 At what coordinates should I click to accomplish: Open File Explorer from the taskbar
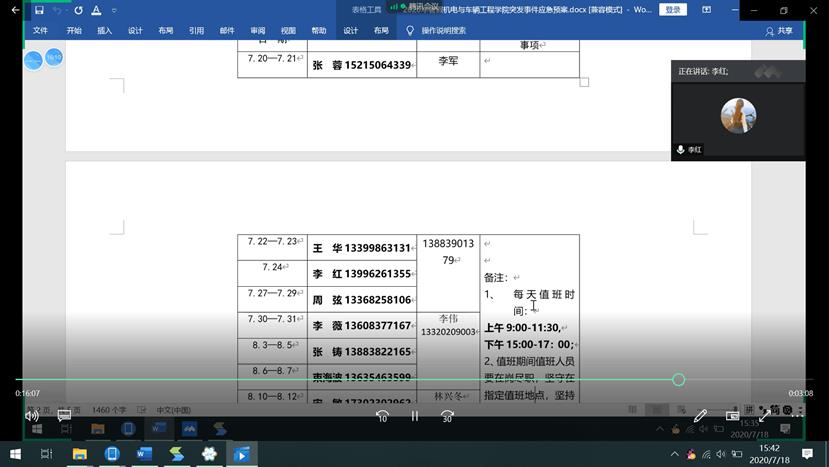[79, 454]
